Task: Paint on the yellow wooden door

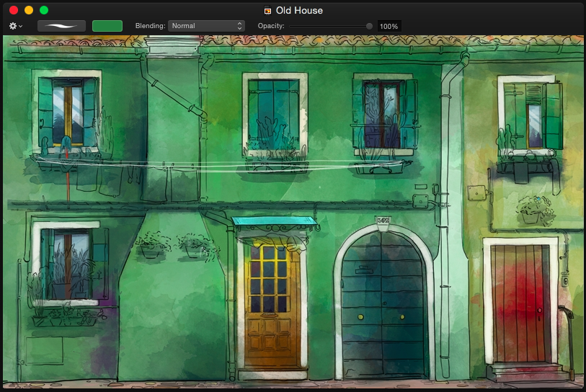Action: (x=272, y=303)
